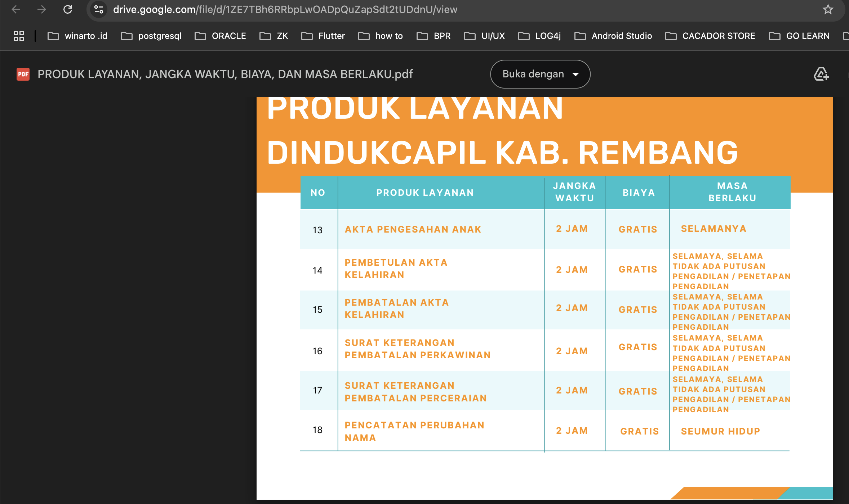Open the ZK bookmark folder
Screen dimensions: 849x504
274,36
